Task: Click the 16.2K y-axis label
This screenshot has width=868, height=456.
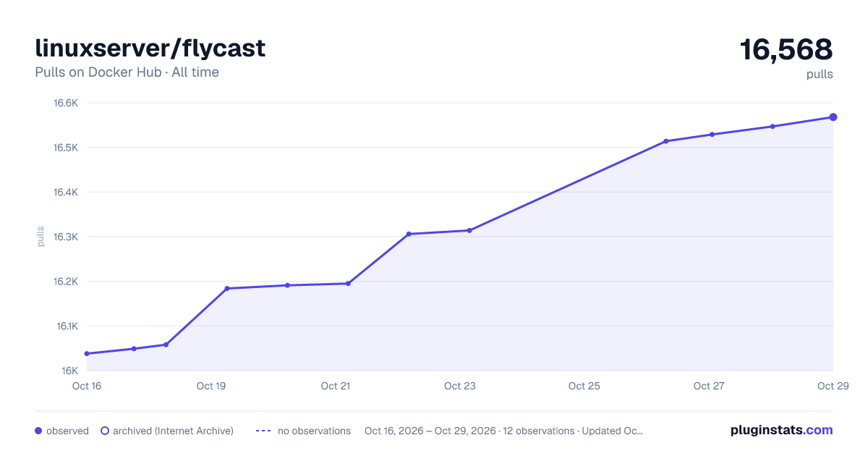Action: point(66,282)
